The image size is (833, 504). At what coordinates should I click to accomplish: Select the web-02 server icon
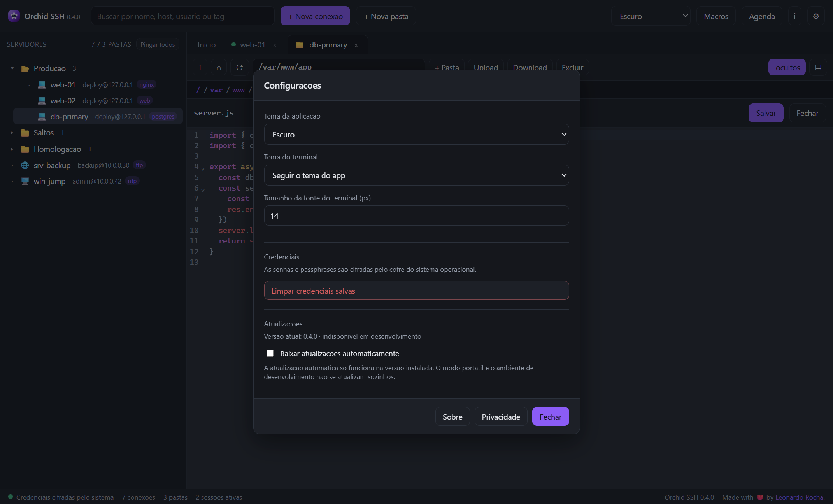(x=42, y=100)
